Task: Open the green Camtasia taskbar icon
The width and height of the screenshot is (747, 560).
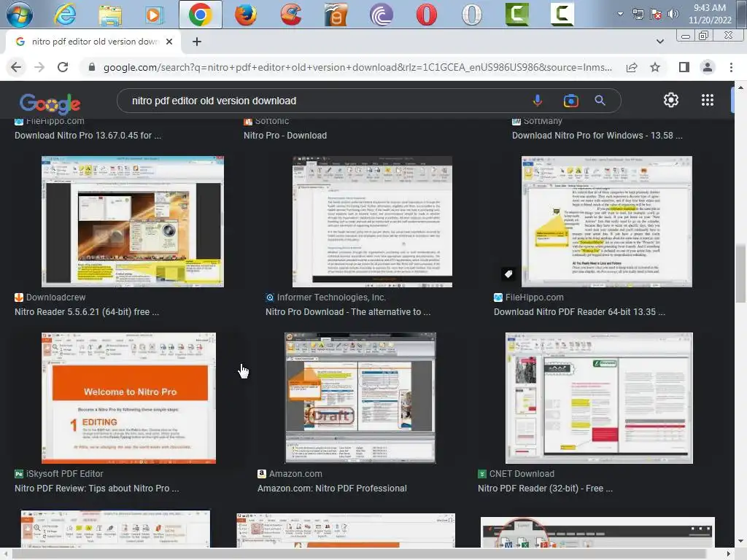Action: pos(517,15)
